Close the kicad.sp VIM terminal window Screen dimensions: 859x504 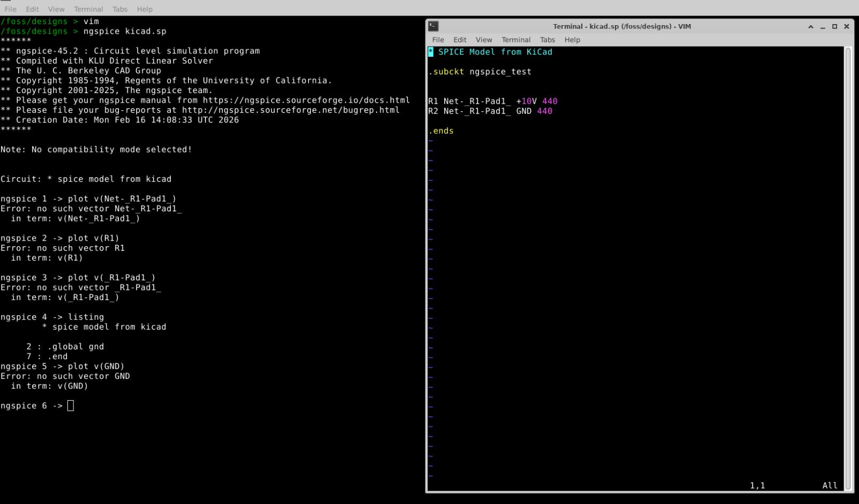tap(846, 26)
